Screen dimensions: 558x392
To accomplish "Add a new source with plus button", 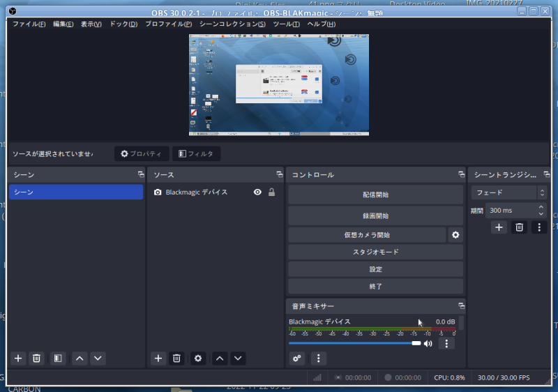I will point(158,359).
